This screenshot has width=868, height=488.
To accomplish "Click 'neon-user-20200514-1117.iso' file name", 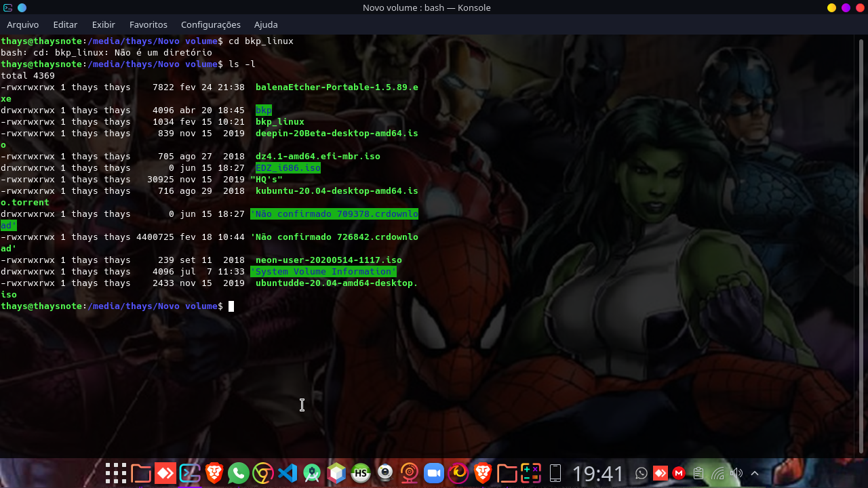I will (329, 260).
